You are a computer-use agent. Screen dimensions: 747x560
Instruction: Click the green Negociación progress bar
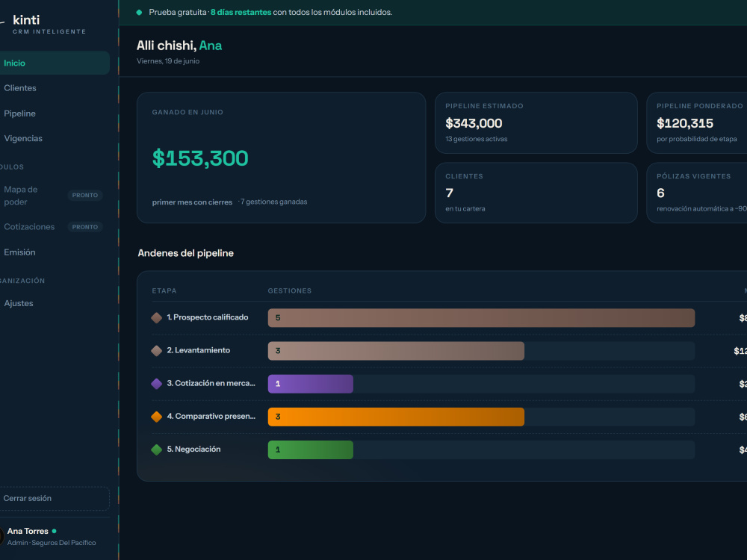pyautogui.click(x=311, y=449)
